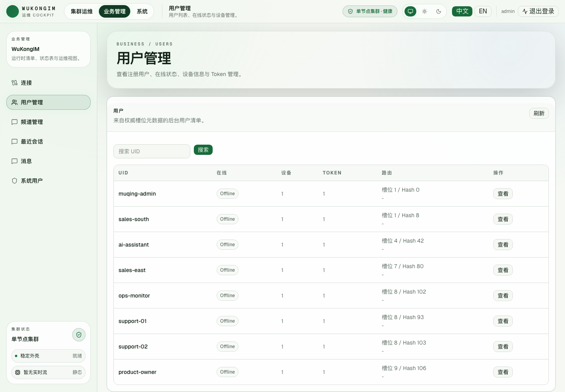Switch to dark theme moon icon
The width and height of the screenshot is (565, 392).
[439, 11]
